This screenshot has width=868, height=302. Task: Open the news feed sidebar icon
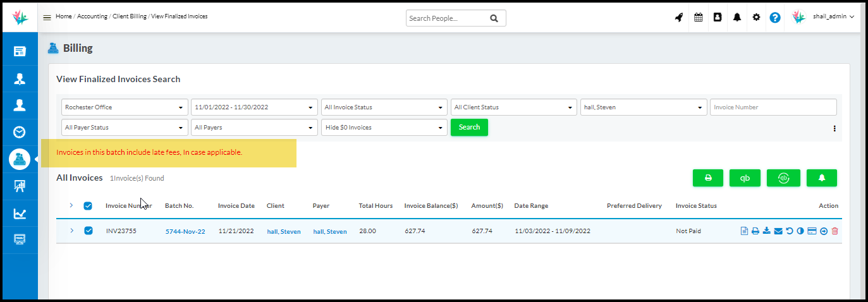(20, 51)
